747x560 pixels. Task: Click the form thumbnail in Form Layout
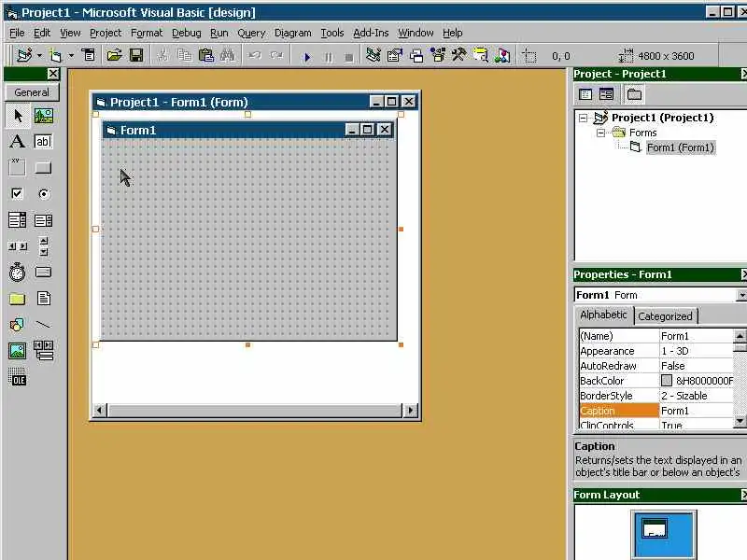(x=655, y=528)
